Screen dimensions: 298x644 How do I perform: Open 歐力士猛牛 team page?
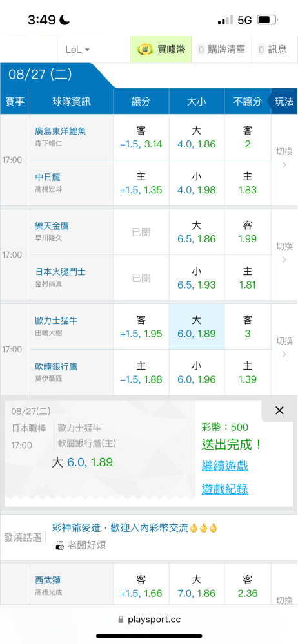coord(56,320)
